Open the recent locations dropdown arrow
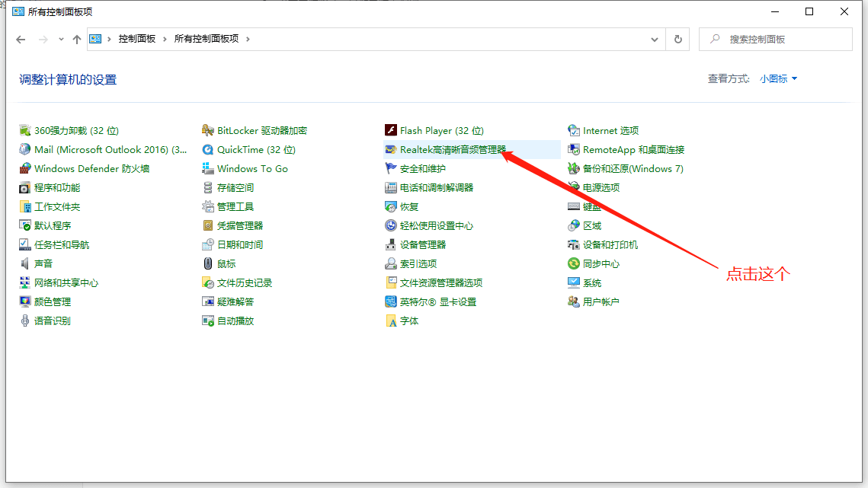This screenshot has height=488, width=868. click(x=61, y=40)
